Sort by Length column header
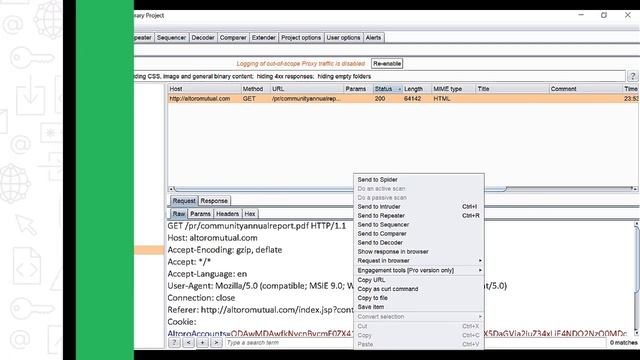This screenshot has width=640, height=360. click(417, 89)
